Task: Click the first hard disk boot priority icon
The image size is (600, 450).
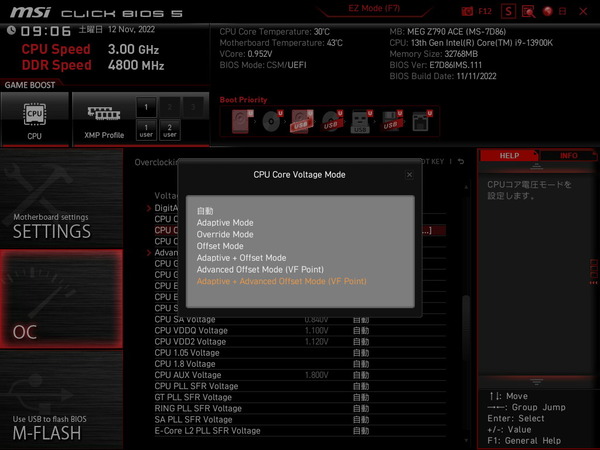Action: point(241,122)
